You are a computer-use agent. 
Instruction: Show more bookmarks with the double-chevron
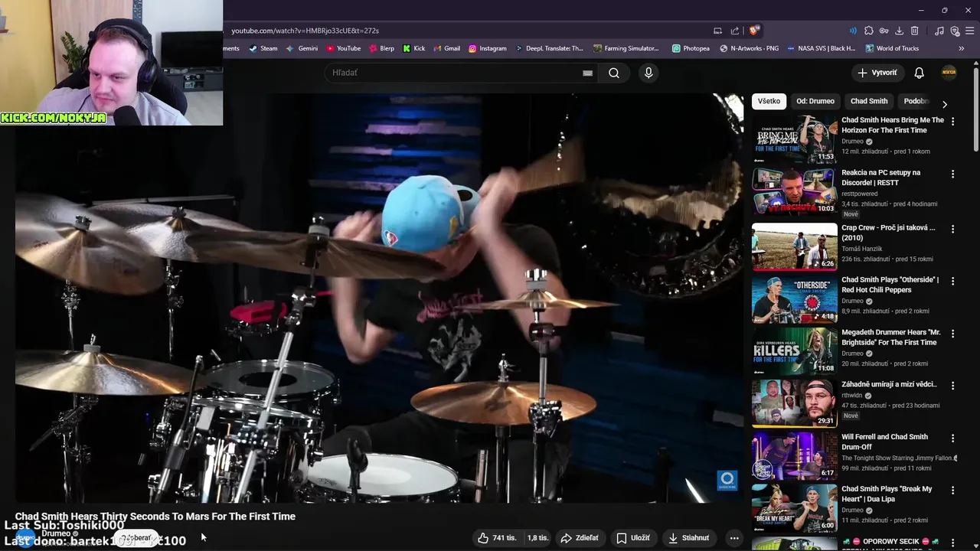pos(962,48)
